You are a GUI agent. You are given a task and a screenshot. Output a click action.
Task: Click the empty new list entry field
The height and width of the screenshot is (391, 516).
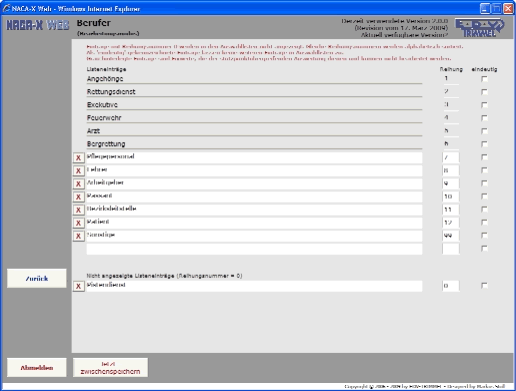pyautogui.click(x=254, y=249)
